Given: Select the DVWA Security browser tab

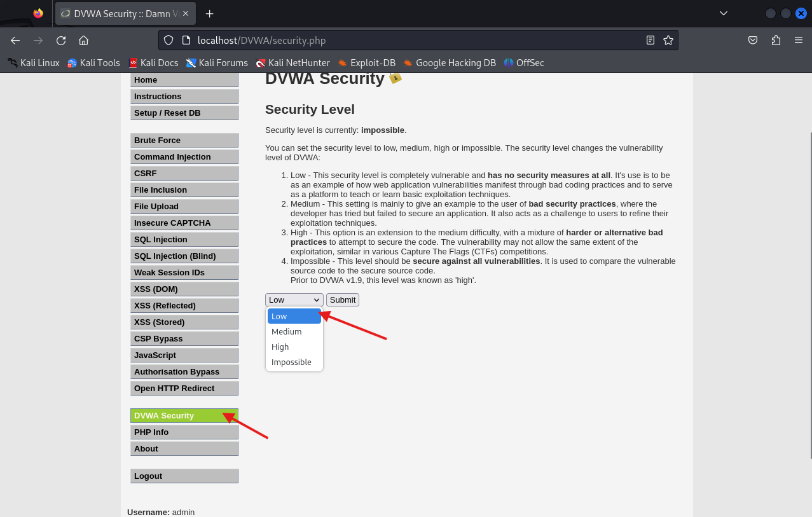Looking at the screenshot, I should coord(126,13).
